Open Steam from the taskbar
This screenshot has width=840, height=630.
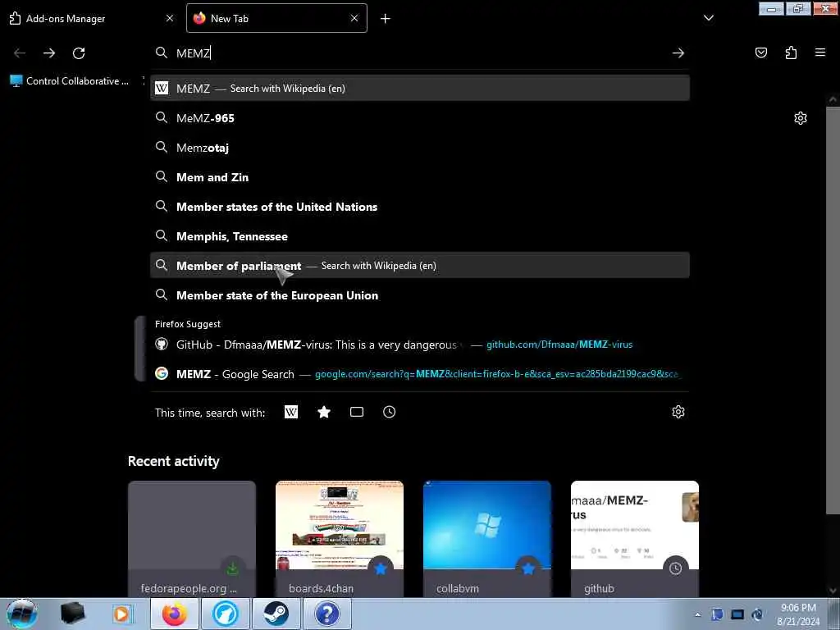[276, 614]
